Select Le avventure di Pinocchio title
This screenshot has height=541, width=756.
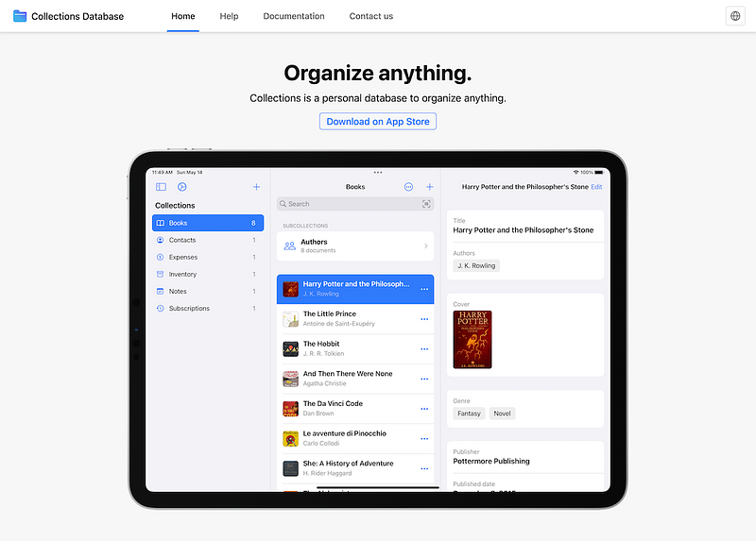coord(345,433)
